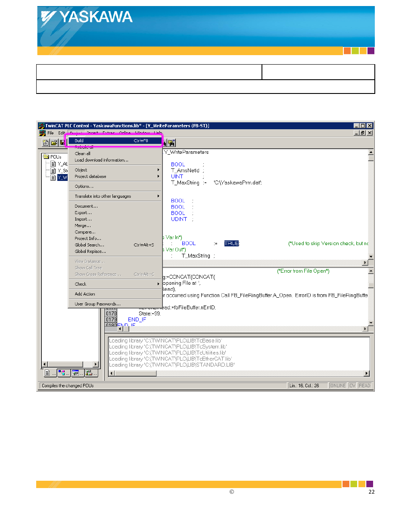Viewport: 411px width, 532px height.
Task: Open Project Info... menu entry
Action: point(115,238)
